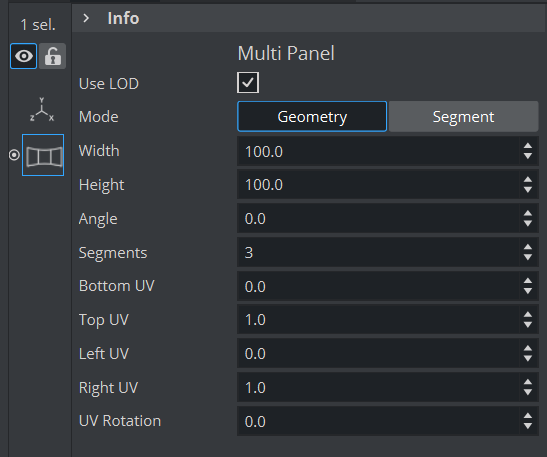Image resolution: width=547 pixels, height=457 pixels.
Task: Click the padlock lock icon
Action: click(52, 56)
